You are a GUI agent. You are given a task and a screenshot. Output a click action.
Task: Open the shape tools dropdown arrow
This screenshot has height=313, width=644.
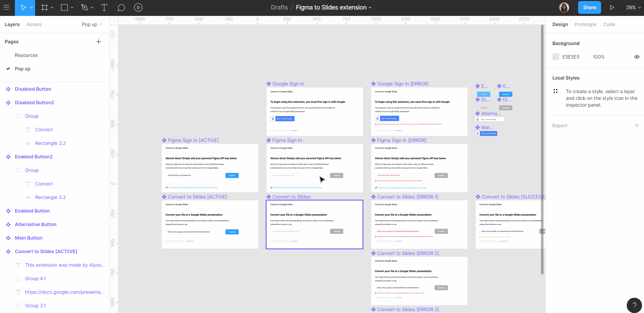(72, 7)
